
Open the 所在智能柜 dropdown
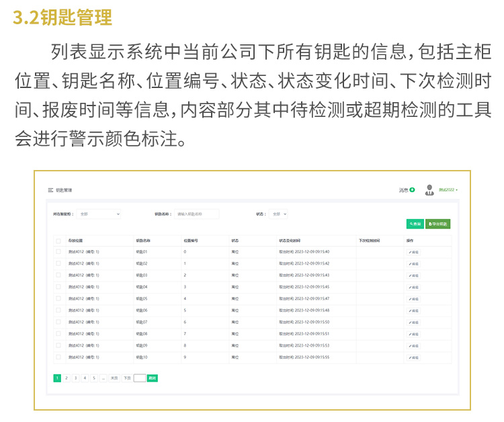pyautogui.click(x=99, y=214)
